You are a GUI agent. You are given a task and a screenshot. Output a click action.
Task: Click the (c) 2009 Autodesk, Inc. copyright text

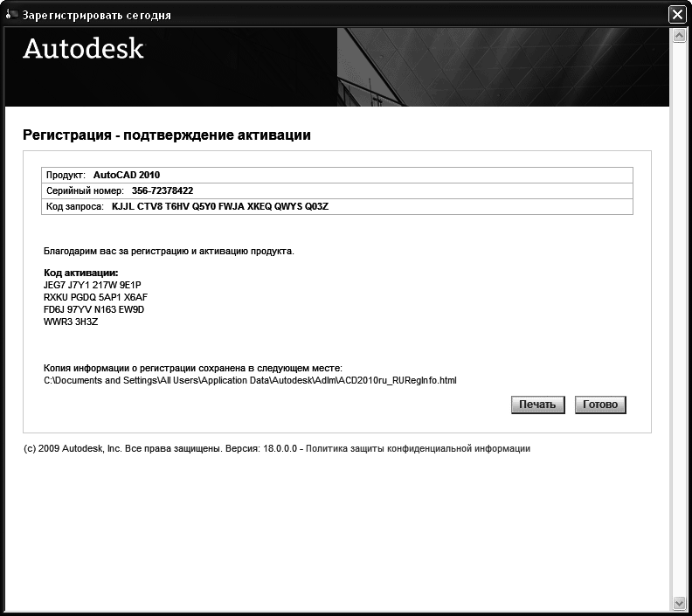coord(73,449)
